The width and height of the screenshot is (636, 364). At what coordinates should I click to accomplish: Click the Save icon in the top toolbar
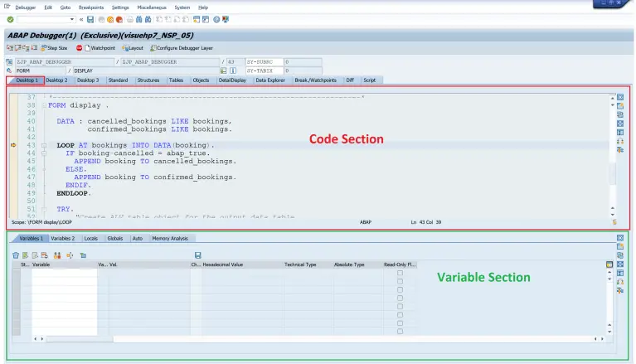(x=90, y=19)
